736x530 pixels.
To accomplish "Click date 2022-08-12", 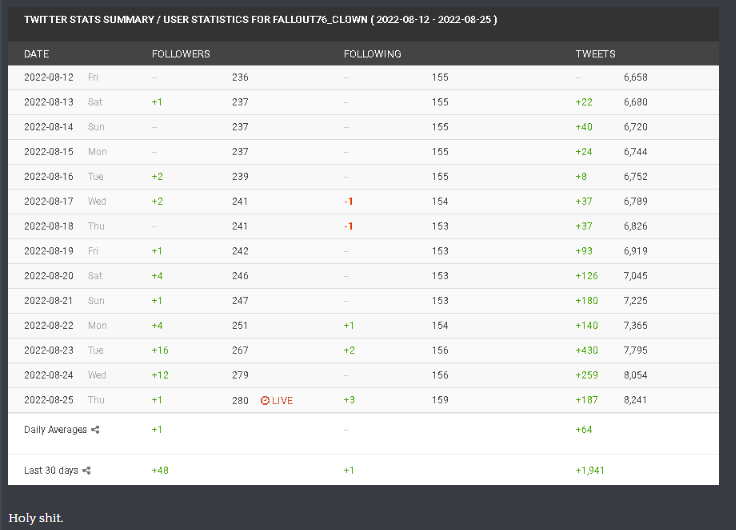I will pos(49,77).
